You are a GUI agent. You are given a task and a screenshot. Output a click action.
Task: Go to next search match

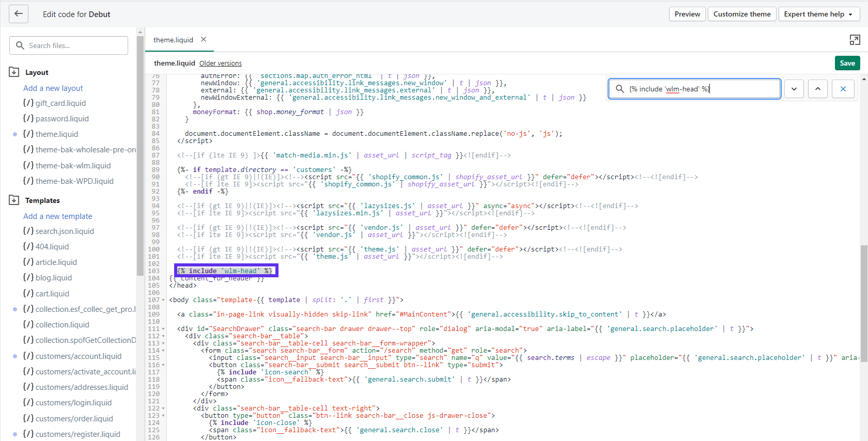tap(794, 89)
